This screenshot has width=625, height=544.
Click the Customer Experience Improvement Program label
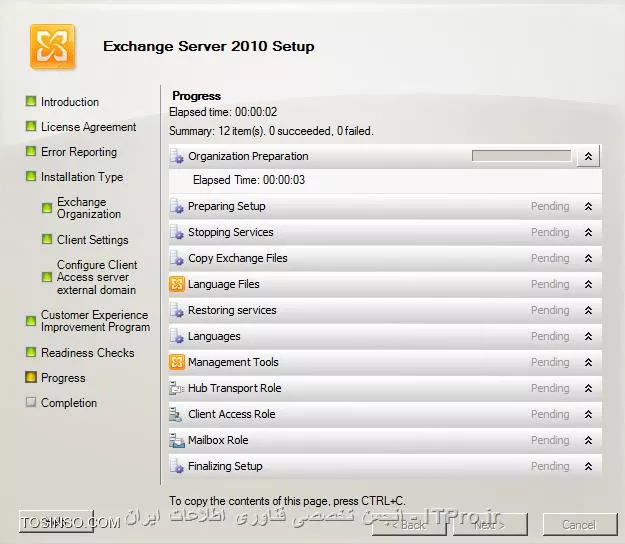point(95,321)
